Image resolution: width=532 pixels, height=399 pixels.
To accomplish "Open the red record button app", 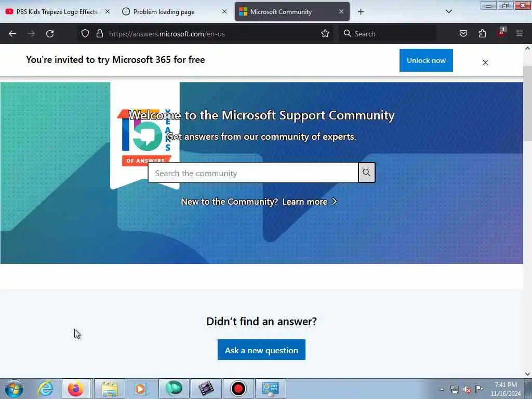I will point(238,389).
